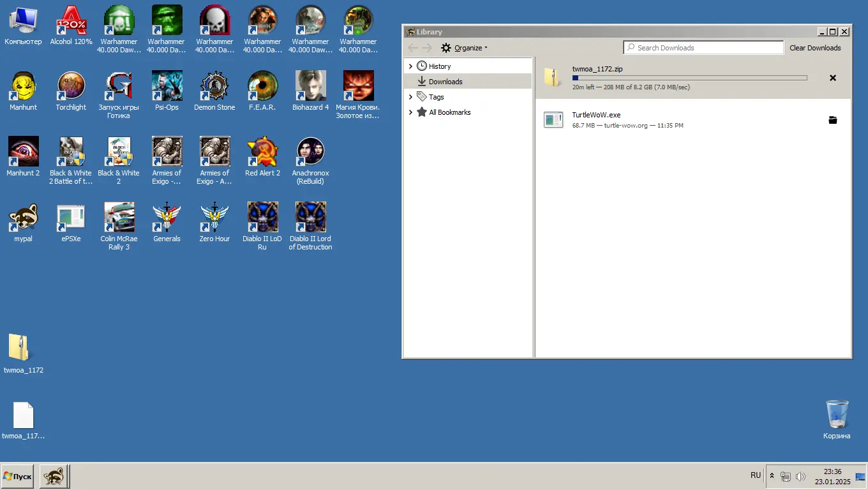
Task: Select the Магия Крови shortcut
Action: click(x=358, y=95)
